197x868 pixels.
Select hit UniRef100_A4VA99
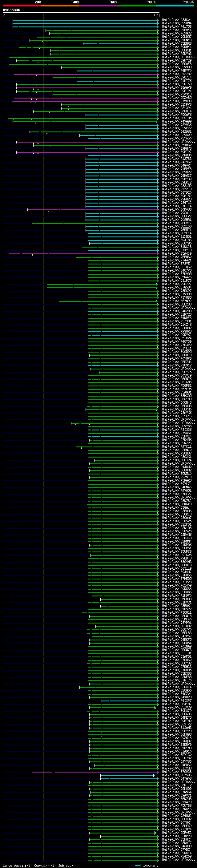[177, 122]
